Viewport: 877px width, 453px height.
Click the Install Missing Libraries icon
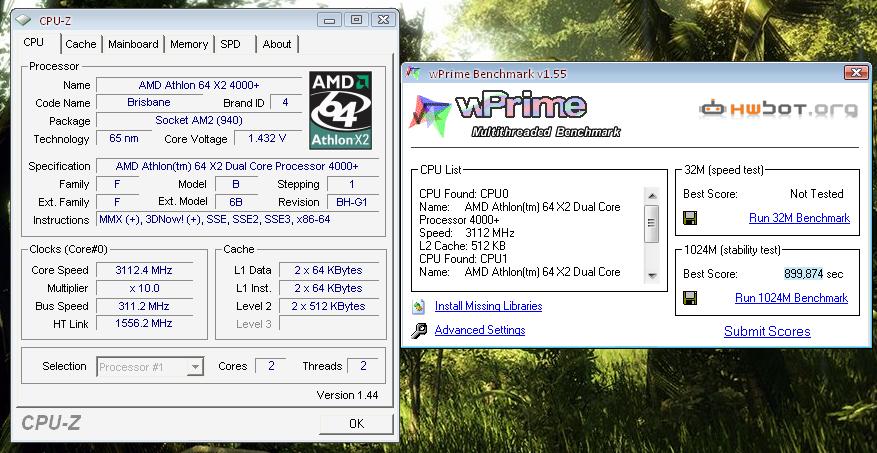pyautogui.click(x=418, y=306)
